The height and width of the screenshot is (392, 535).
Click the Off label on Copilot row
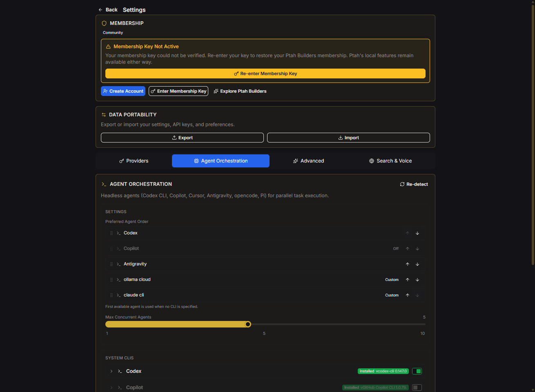click(x=396, y=249)
